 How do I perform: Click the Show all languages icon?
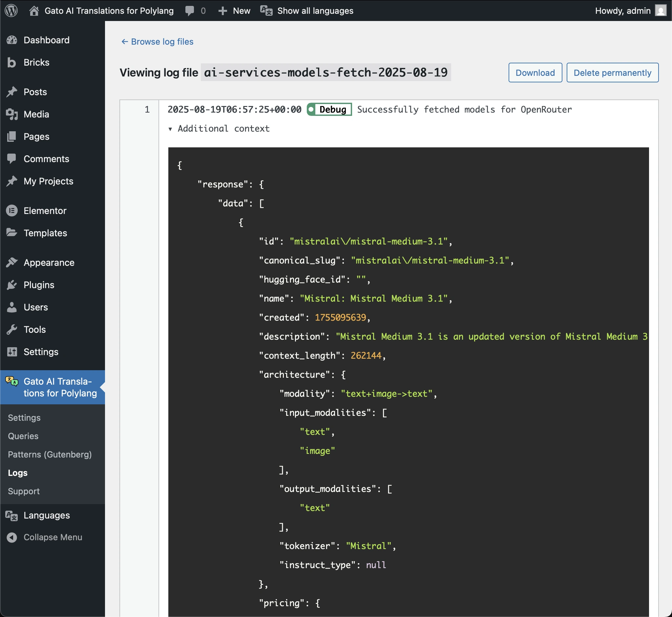point(266,11)
